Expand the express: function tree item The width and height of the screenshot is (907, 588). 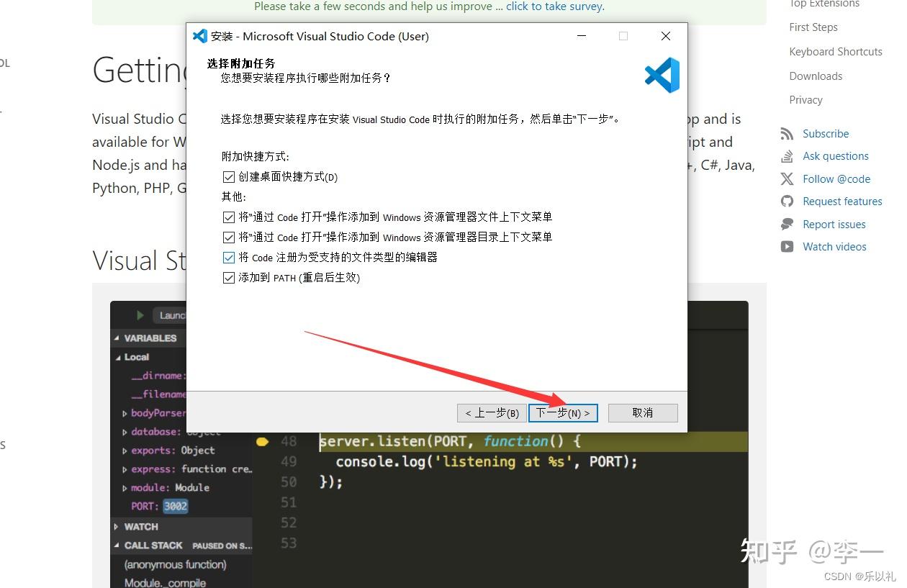pyautogui.click(x=124, y=469)
